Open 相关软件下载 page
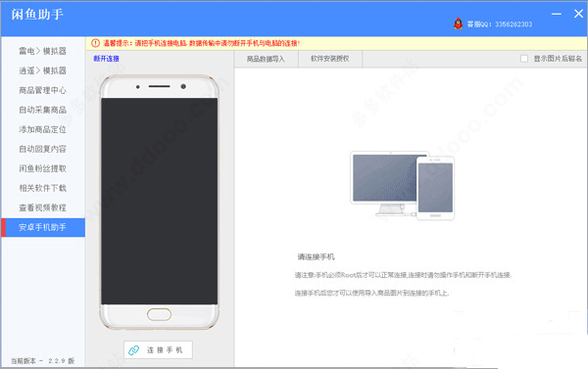Viewport: 588px width, 369px height. coord(43,188)
